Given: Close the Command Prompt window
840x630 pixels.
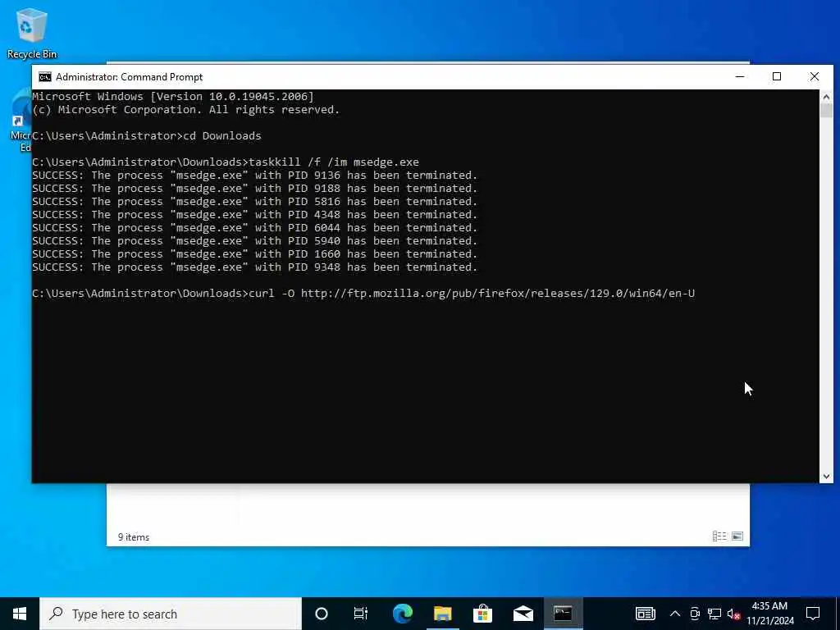Looking at the screenshot, I should coord(815,76).
